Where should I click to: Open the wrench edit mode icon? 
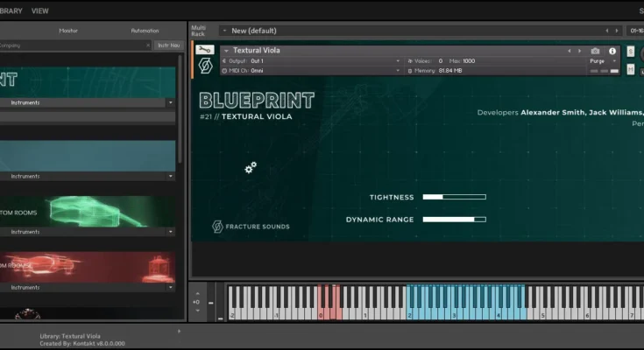click(x=204, y=50)
